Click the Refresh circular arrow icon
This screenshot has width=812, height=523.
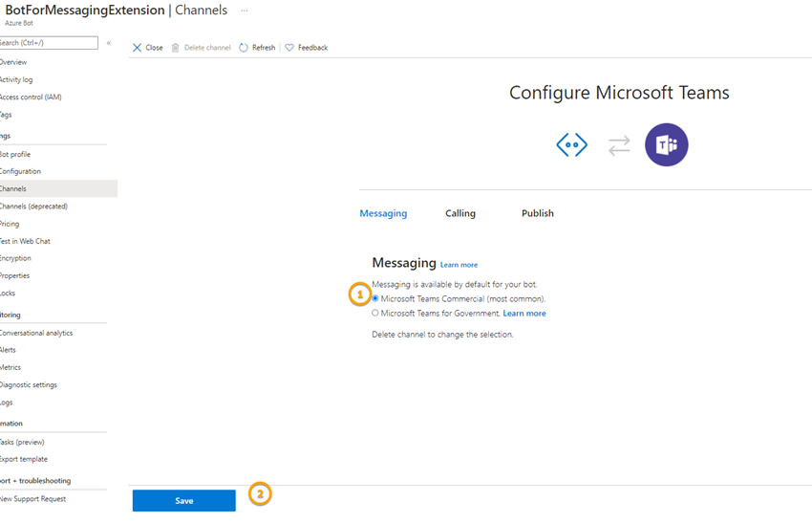(244, 48)
